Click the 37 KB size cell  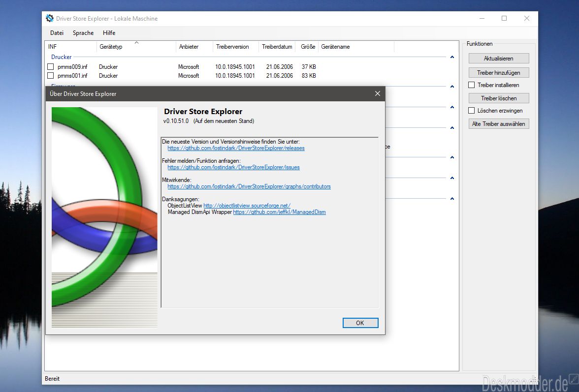pyautogui.click(x=309, y=67)
